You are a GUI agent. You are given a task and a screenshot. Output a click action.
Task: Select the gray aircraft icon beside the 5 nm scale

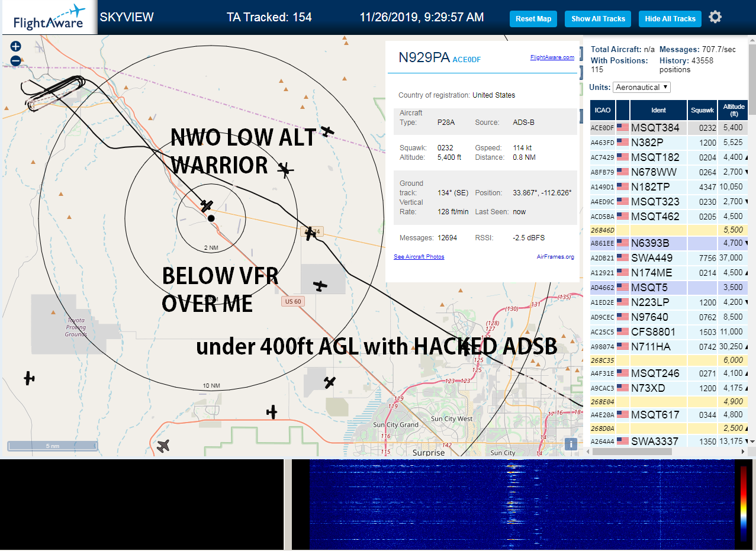click(x=163, y=446)
